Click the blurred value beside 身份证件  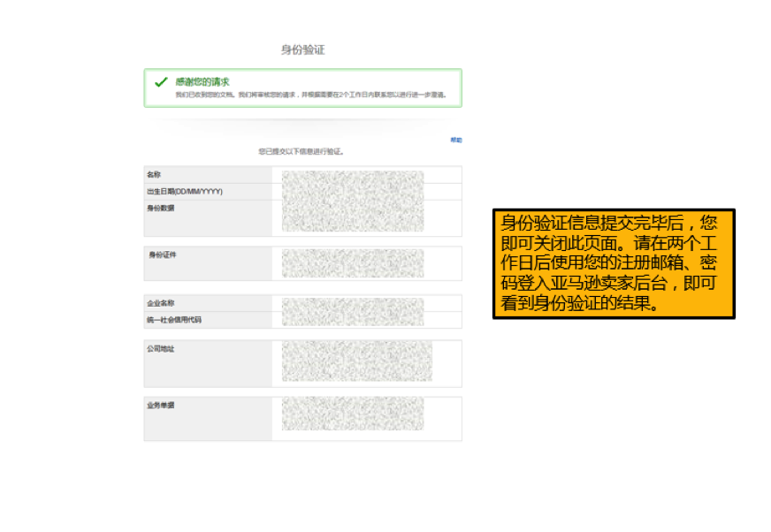coord(353,263)
